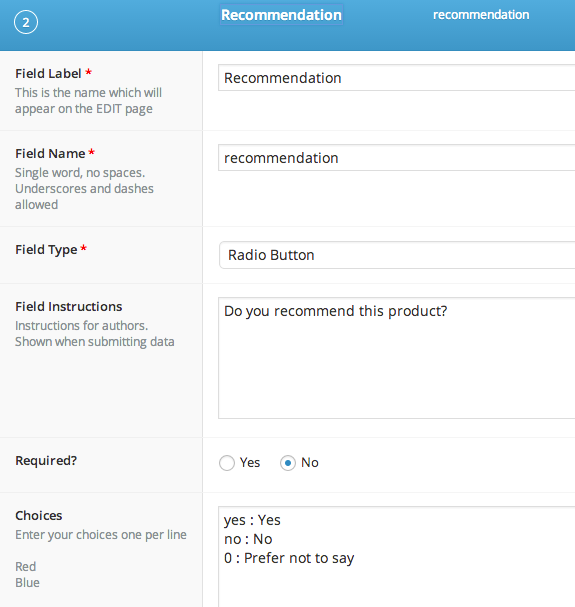Image resolution: width=575 pixels, height=607 pixels.
Task: Click the Field Label input box
Action: point(396,78)
